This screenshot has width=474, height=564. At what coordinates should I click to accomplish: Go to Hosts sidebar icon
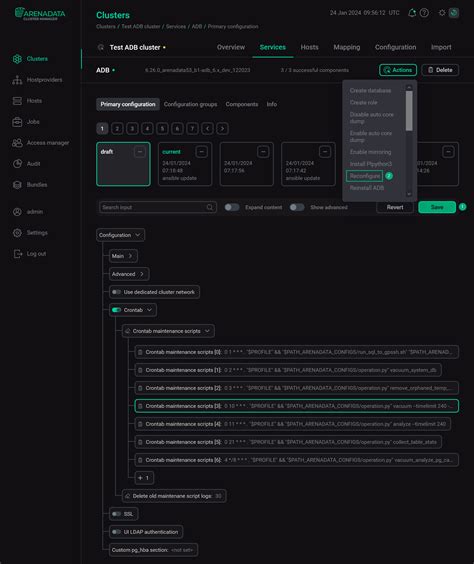pyautogui.click(x=17, y=101)
